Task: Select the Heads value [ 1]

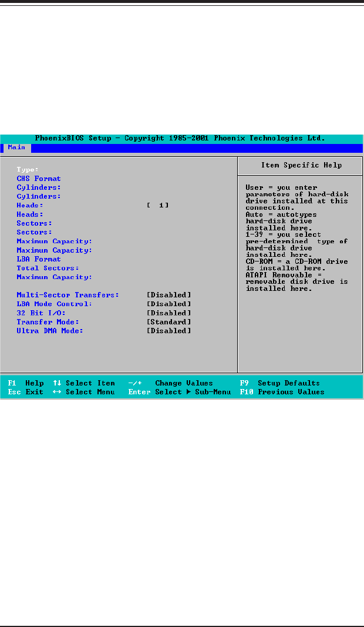Action: [158, 206]
